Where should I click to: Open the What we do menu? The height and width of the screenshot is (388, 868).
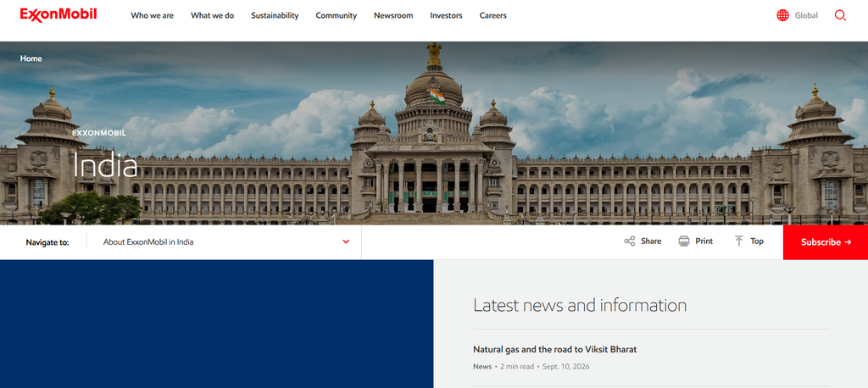tap(213, 15)
